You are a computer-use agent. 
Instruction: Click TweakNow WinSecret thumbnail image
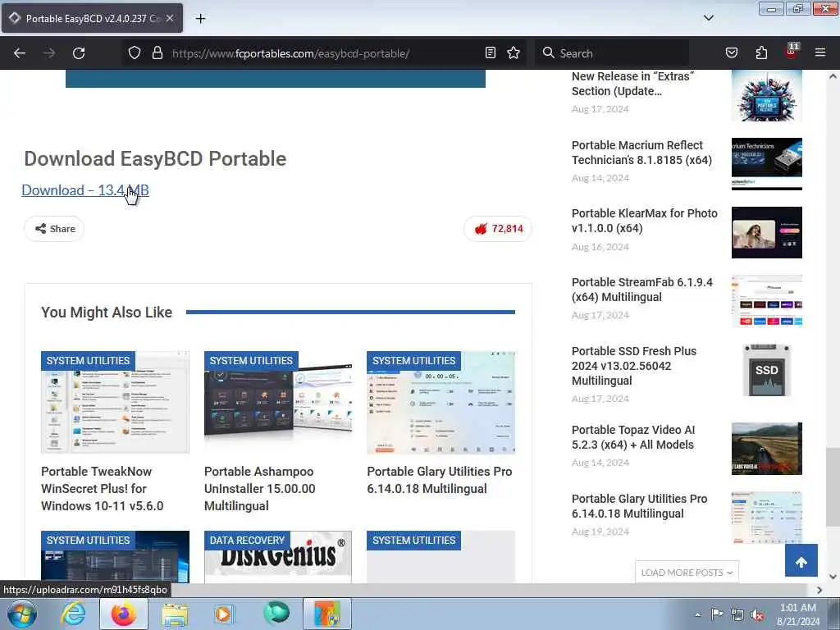115,402
